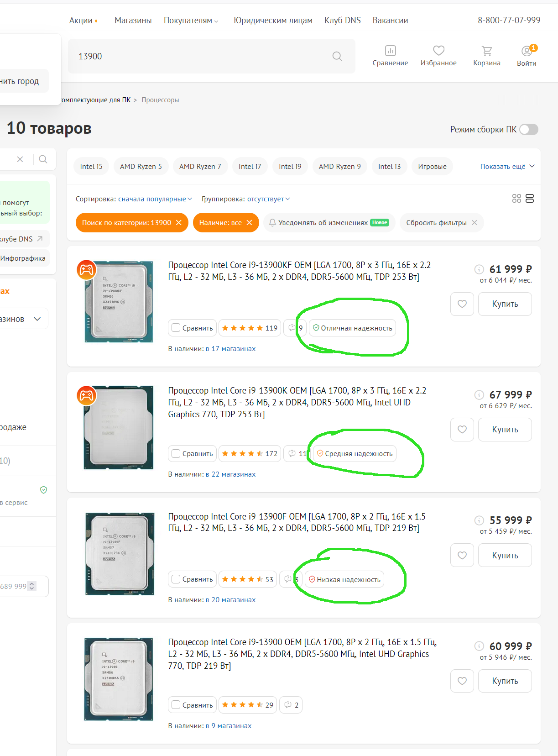Open price info icon beside 55 999 ₽
Image resolution: width=558 pixels, height=756 pixels.
coord(479,520)
